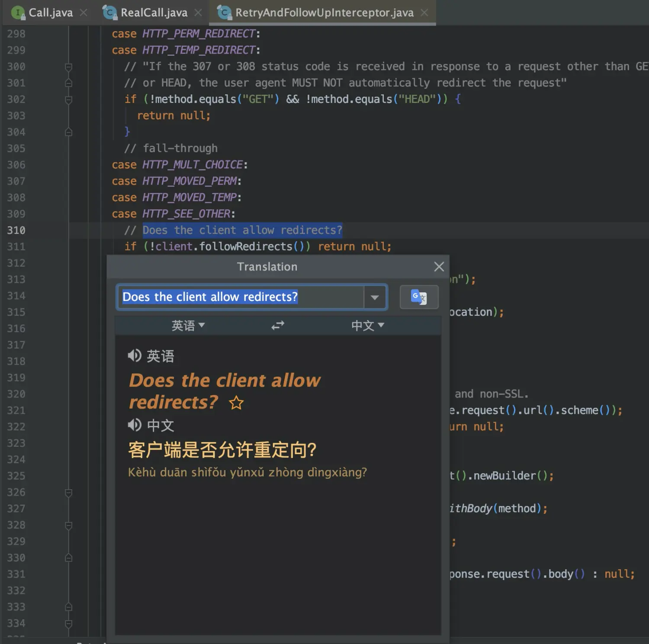This screenshot has height=644, width=649.
Task: Collapse the code fold at line 300
Action: click(68, 67)
